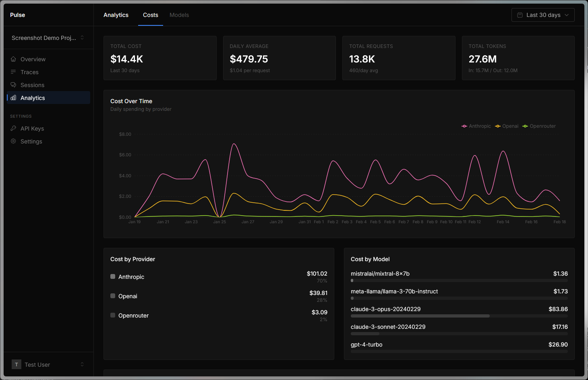Click the calendar icon in the date selector
The height and width of the screenshot is (380, 588).
coord(520,15)
